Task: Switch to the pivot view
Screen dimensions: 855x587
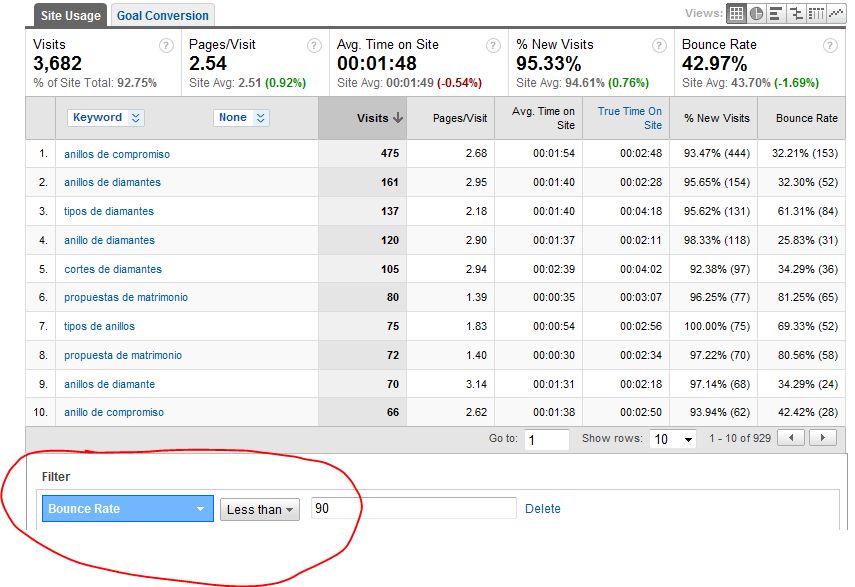Action: tap(815, 13)
